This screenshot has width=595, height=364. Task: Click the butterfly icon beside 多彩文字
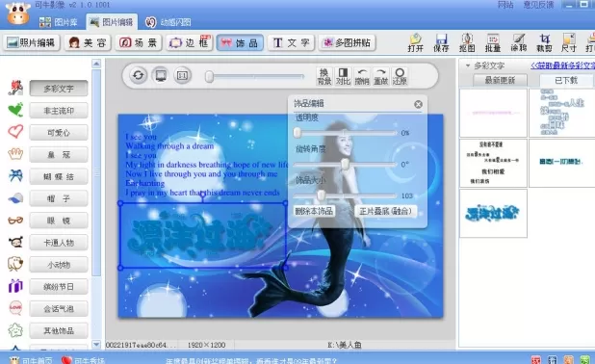pos(15,88)
